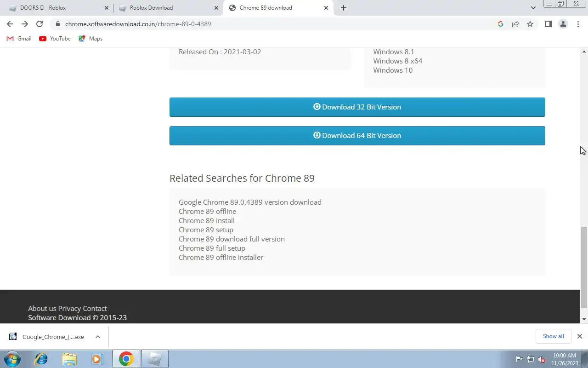Select Chrome in the taskbar
The width and height of the screenshot is (588, 368).
(126, 359)
